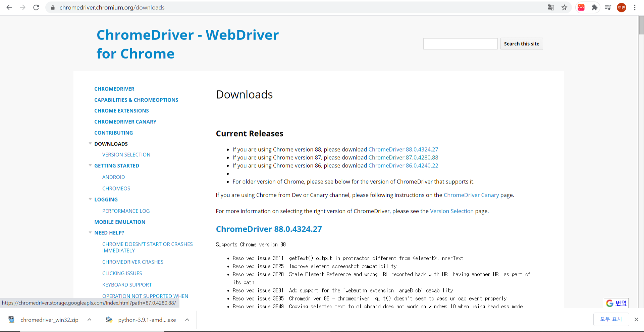The width and height of the screenshot is (644, 332).
Task: Open CHROME EXTENSIONS sidebar page
Action: (121, 111)
